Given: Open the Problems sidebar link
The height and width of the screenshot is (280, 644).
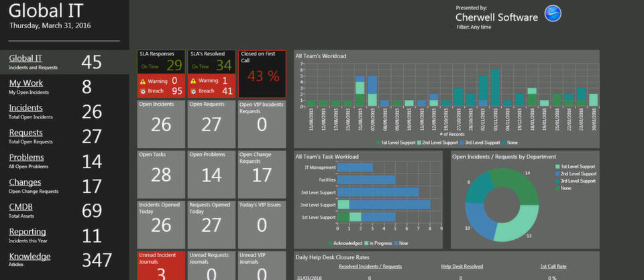Looking at the screenshot, I should click(26, 157).
